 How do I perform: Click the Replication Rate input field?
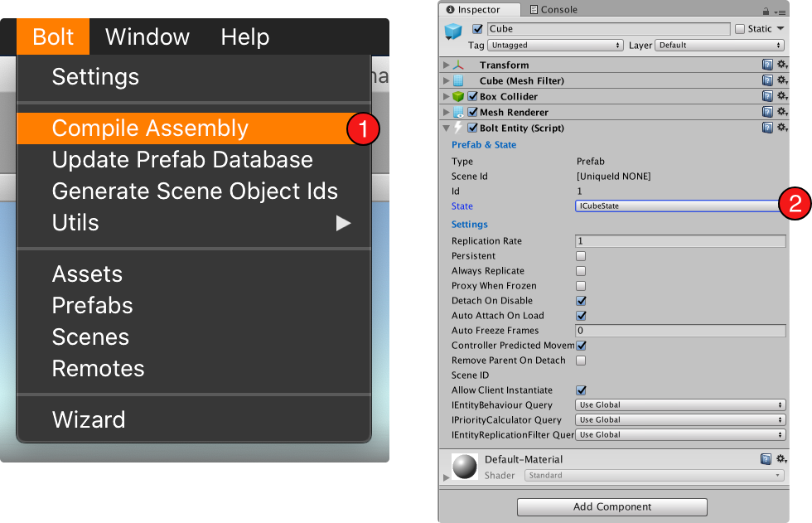pyautogui.click(x=680, y=241)
